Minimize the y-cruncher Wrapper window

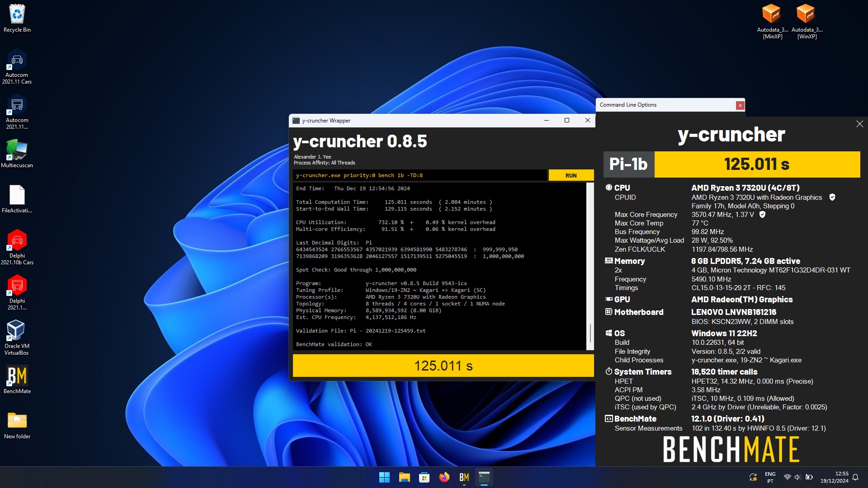coord(547,120)
